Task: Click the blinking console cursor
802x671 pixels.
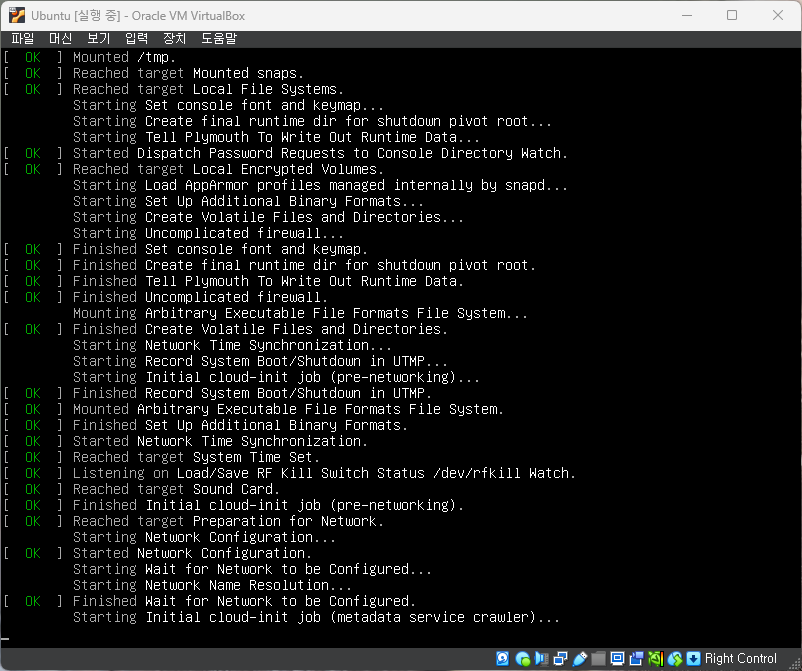Action: pos(5,639)
